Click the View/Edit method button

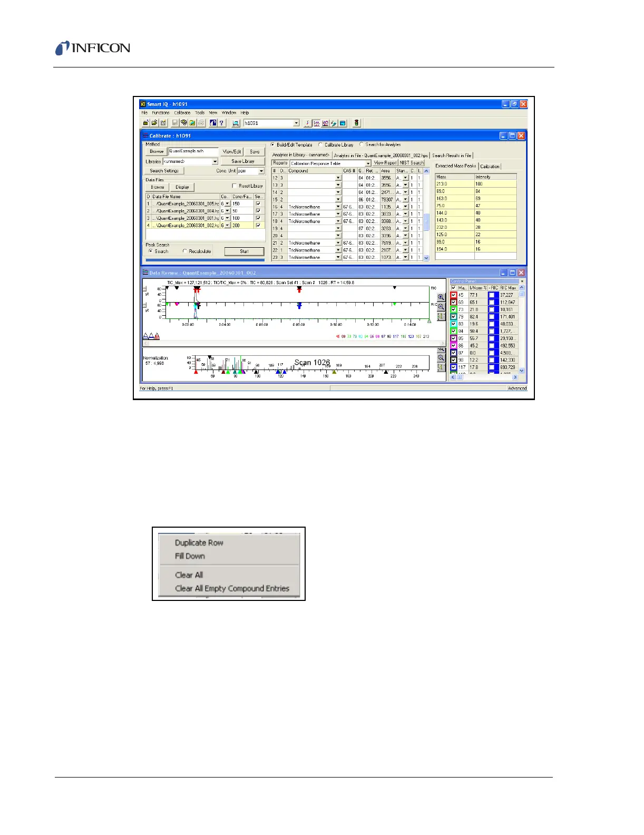tap(232, 151)
